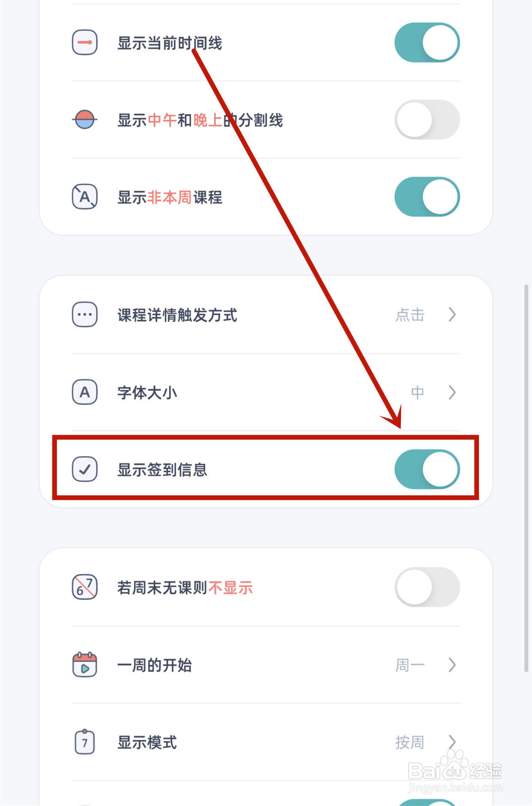532x806 pixels.
Task: Click the display mode calendar icon
Action: click(x=85, y=742)
